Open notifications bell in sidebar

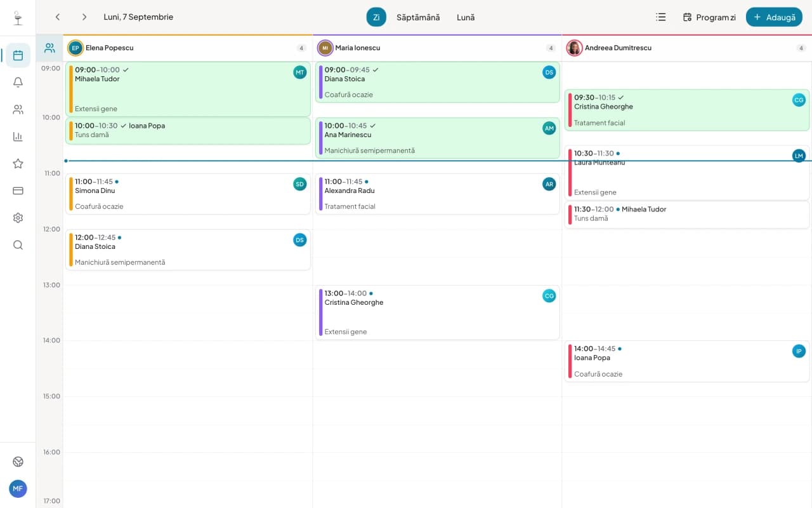(x=18, y=83)
